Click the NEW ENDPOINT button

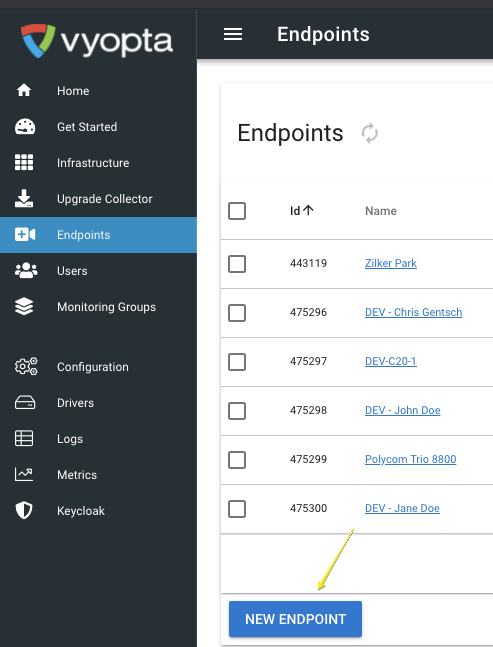(295, 619)
